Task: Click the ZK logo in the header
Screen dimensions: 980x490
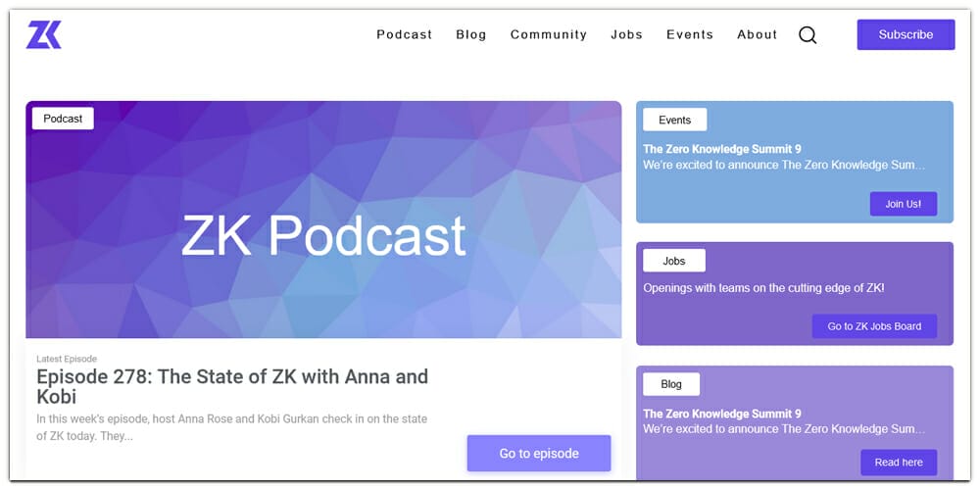Action: click(44, 34)
